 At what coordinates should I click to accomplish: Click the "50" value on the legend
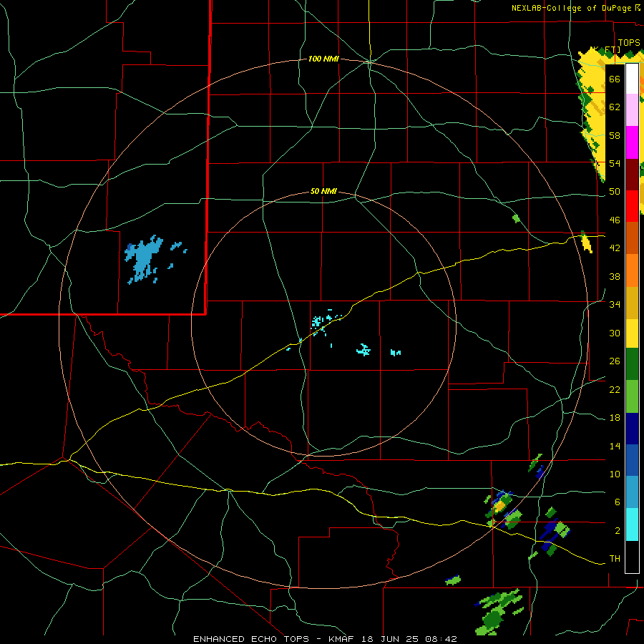click(x=615, y=192)
